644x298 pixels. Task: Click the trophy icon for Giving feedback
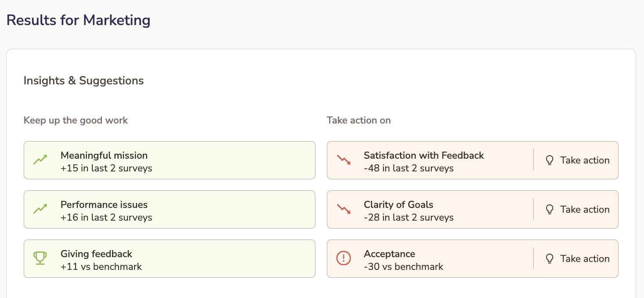pyautogui.click(x=40, y=258)
